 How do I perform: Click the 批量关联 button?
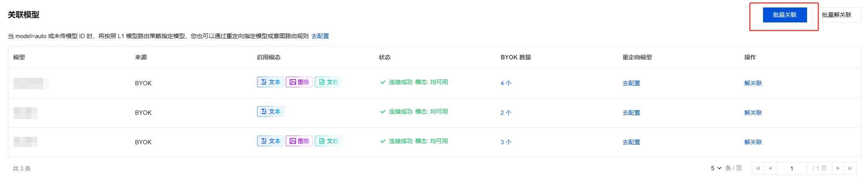(785, 15)
